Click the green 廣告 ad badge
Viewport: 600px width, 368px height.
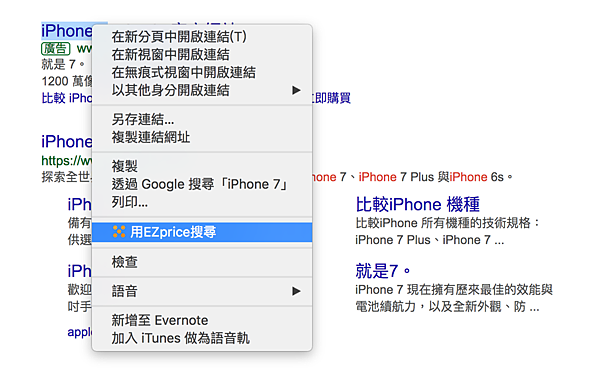click(56, 49)
